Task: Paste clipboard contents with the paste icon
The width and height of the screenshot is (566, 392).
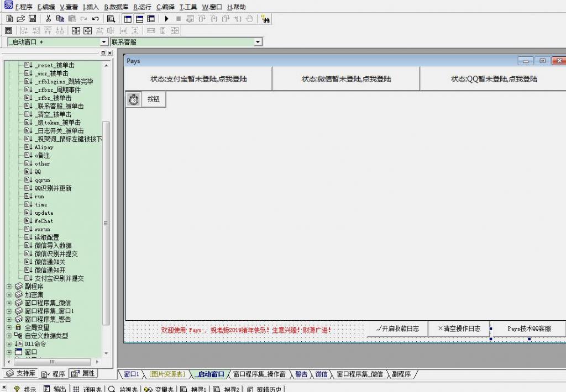Action: tap(72, 18)
